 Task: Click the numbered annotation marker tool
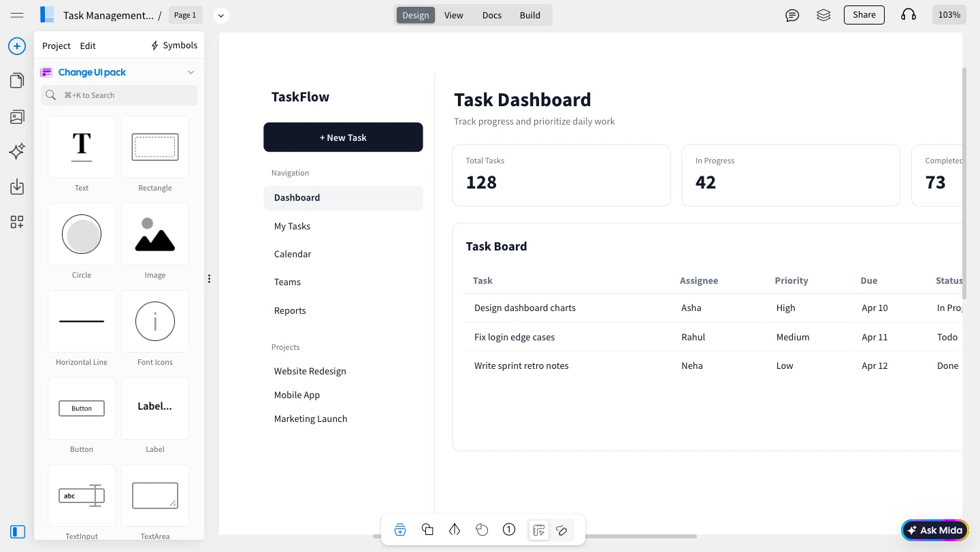[x=509, y=530]
